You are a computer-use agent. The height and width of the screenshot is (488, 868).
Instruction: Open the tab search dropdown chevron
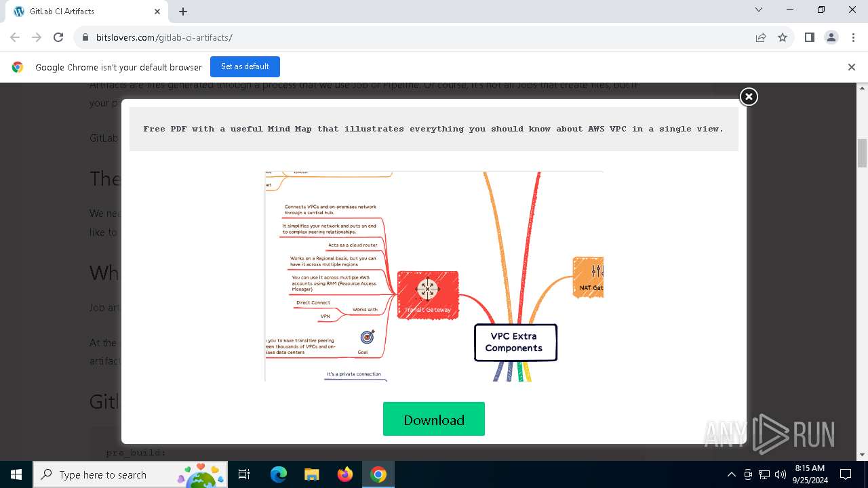click(x=759, y=9)
